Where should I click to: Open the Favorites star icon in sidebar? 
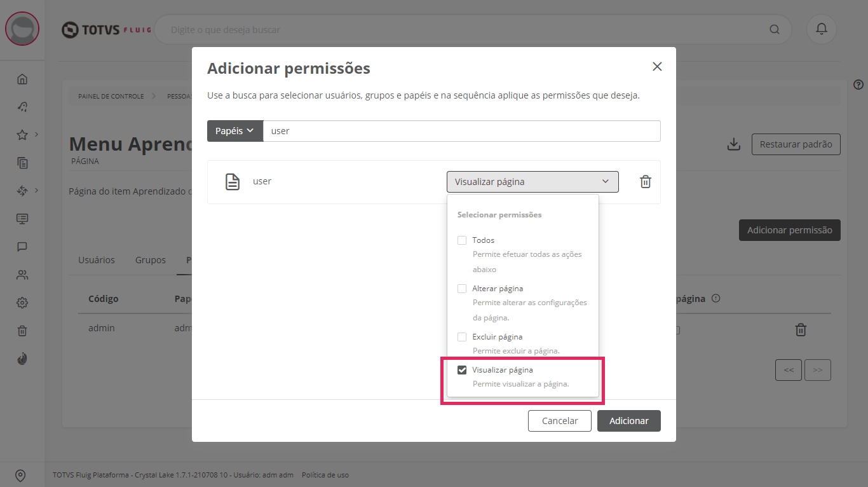(22, 135)
